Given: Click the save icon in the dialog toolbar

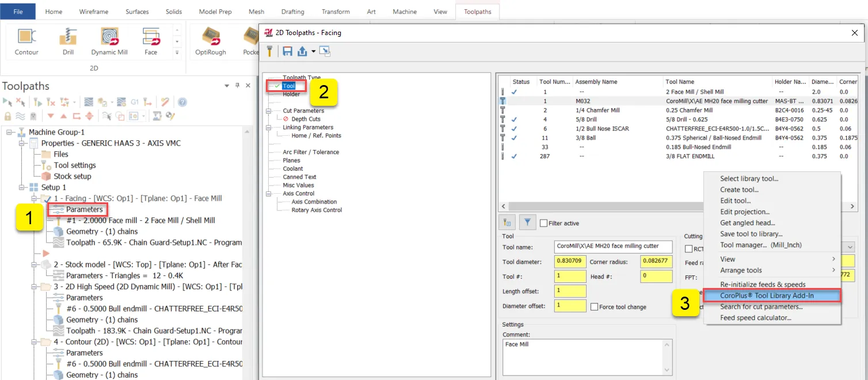Looking at the screenshot, I should tap(287, 51).
